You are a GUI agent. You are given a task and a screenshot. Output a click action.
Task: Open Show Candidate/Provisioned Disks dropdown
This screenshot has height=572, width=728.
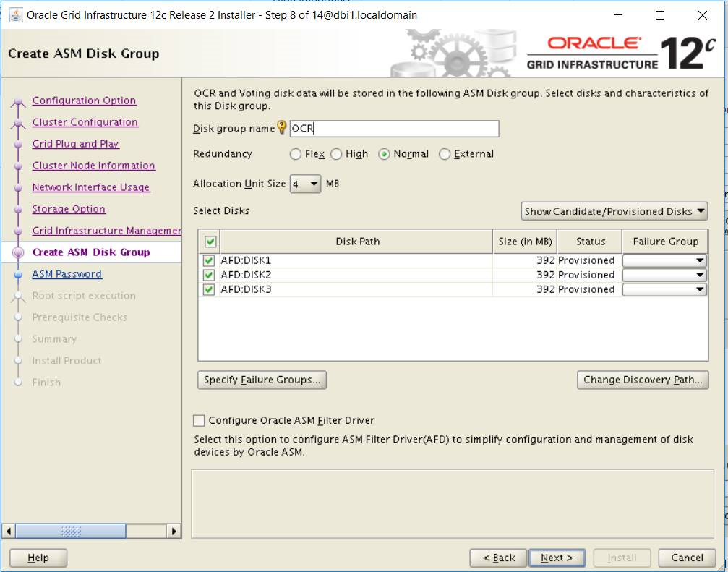[614, 212]
